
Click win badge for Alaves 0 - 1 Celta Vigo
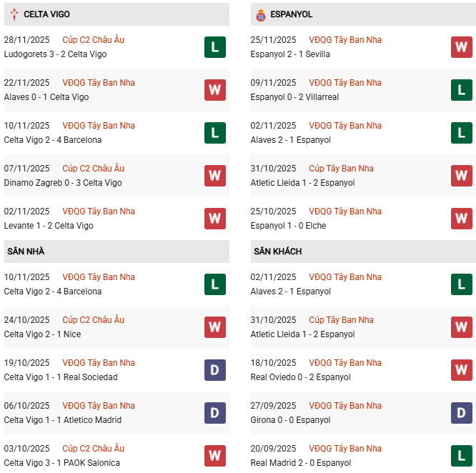pos(214,90)
